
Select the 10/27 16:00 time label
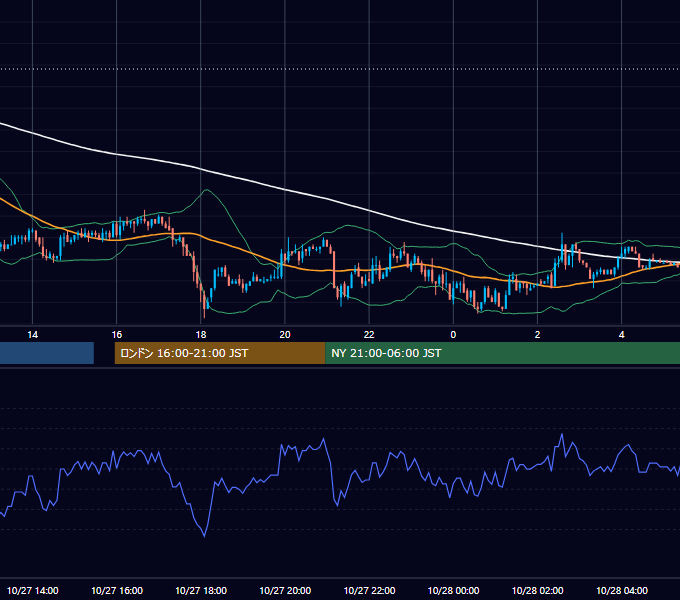117,590
